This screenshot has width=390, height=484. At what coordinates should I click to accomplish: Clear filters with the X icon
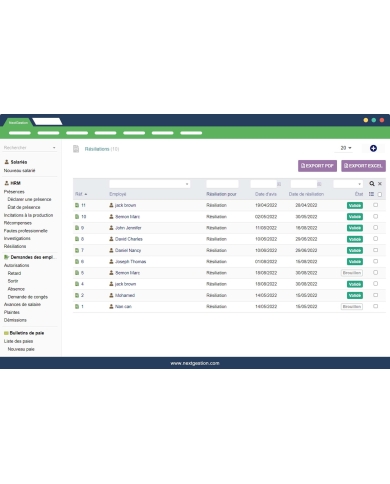tap(380, 184)
